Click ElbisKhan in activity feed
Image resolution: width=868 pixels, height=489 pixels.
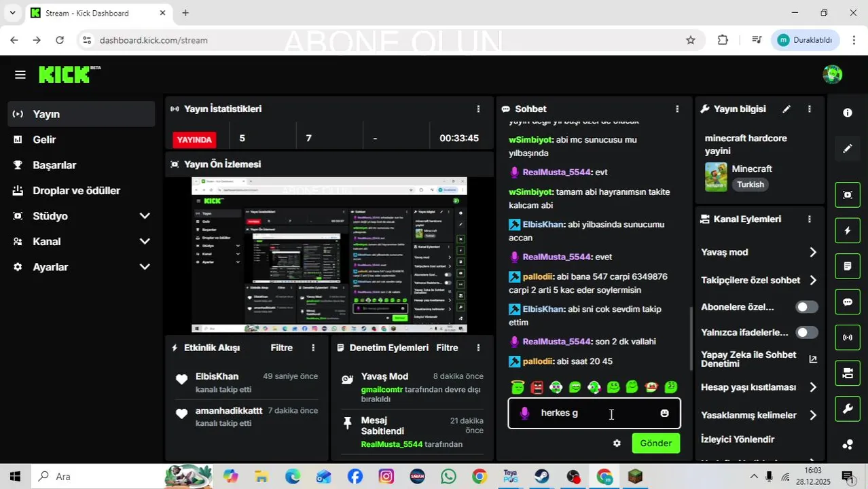pyautogui.click(x=217, y=376)
